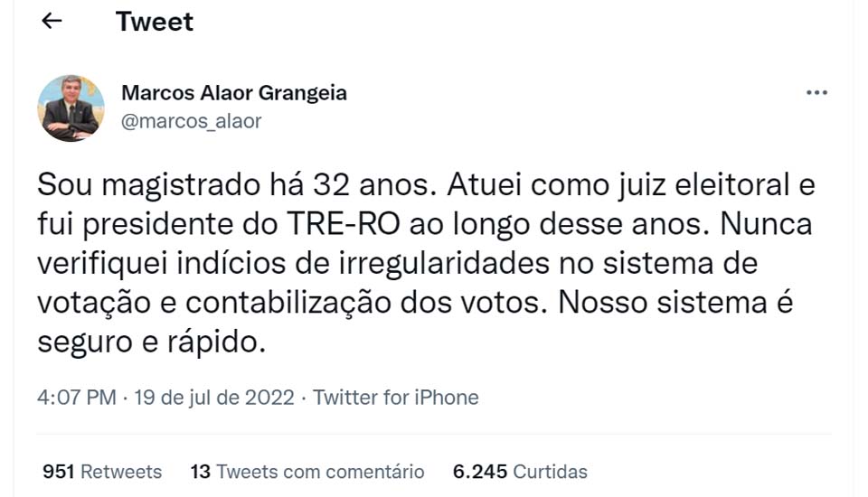Click the date 19 de jul de 2022
This screenshot has height=497, width=868.
[214, 398]
